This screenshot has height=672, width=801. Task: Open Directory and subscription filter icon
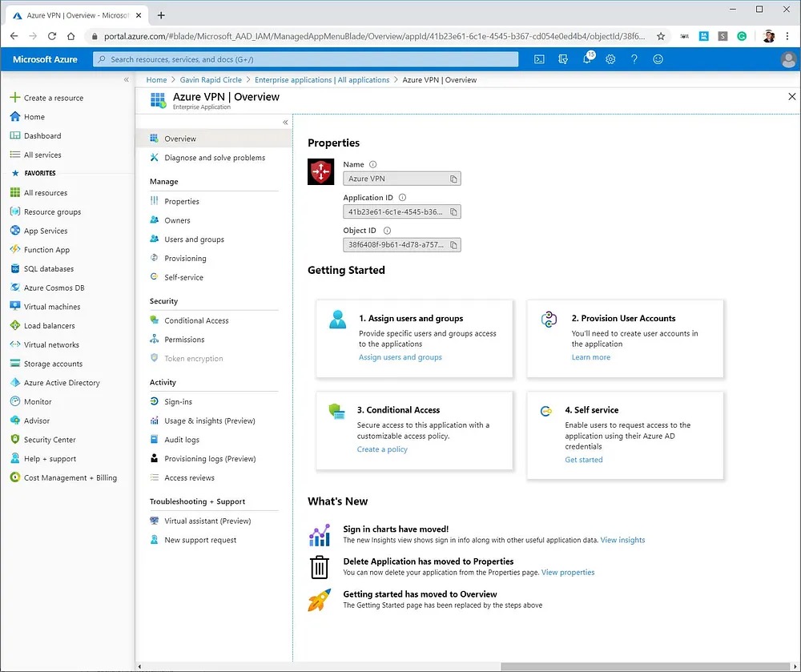click(563, 59)
